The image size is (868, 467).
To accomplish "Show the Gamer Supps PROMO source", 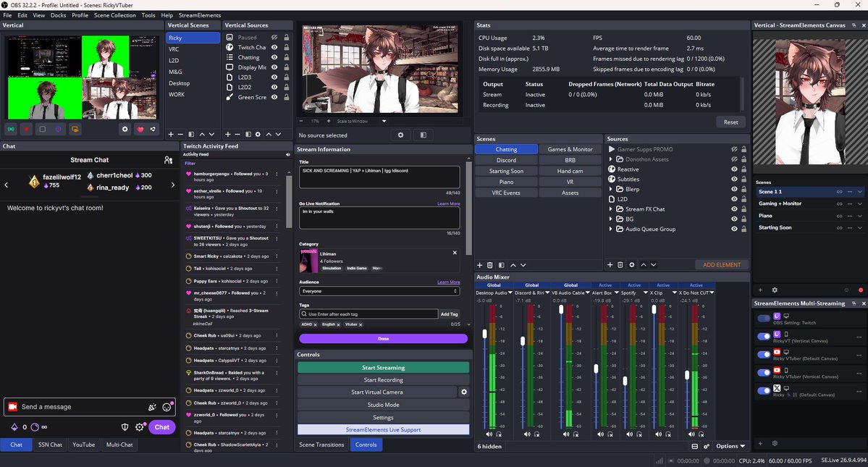I will pyautogui.click(x=734, y=149).
